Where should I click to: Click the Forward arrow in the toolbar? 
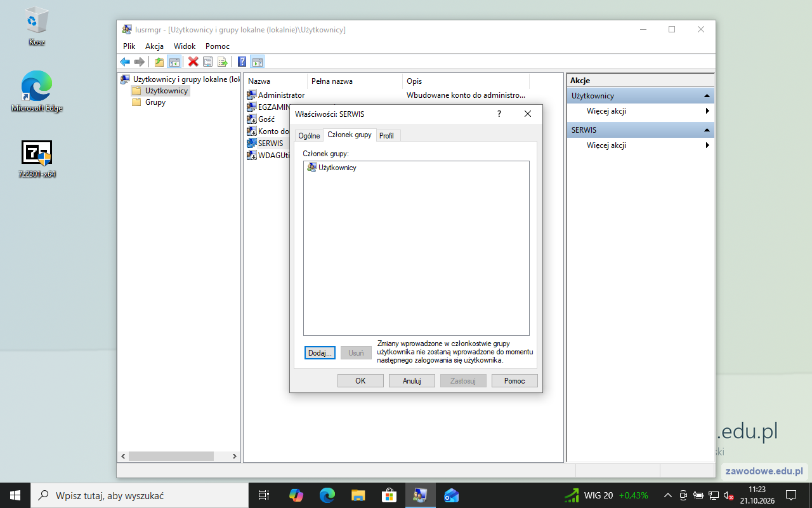click(140, 62)
